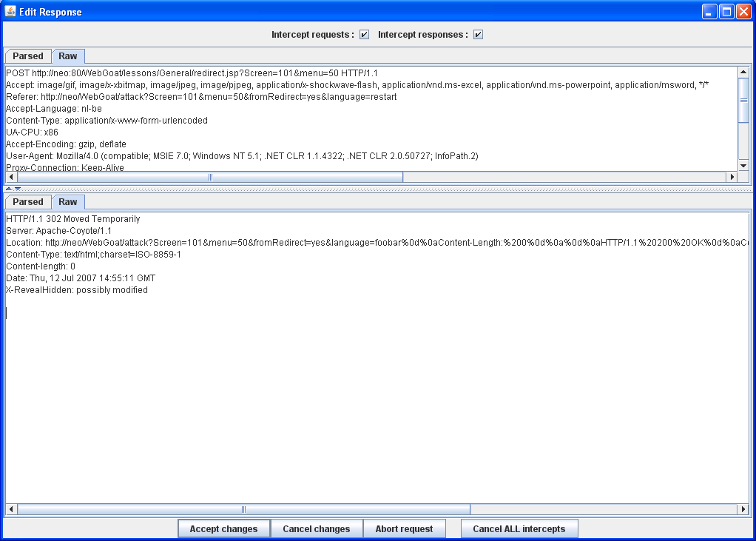
Task: Click the request pane's scroll down arrow
Action: [743, 166]
